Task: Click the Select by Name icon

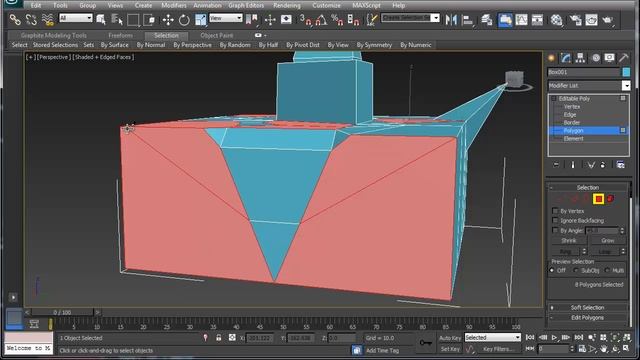Action: pos(117,19)
